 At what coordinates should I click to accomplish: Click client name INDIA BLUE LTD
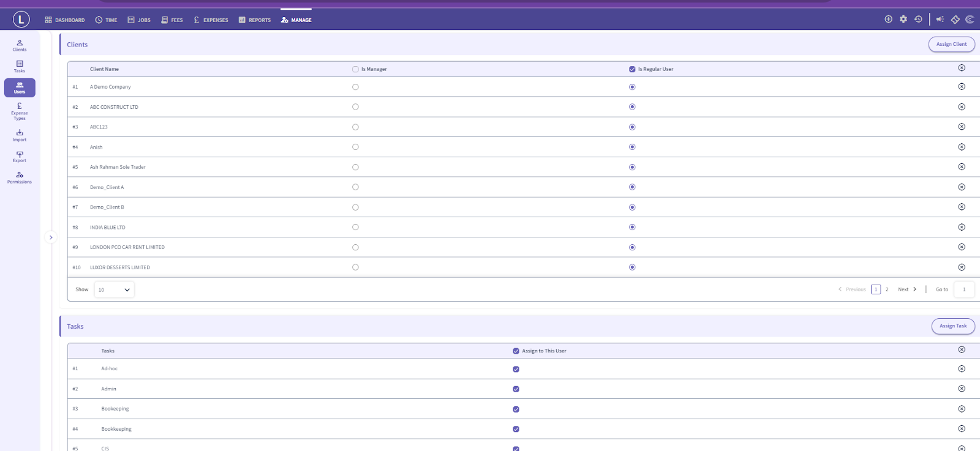point(108,228)
